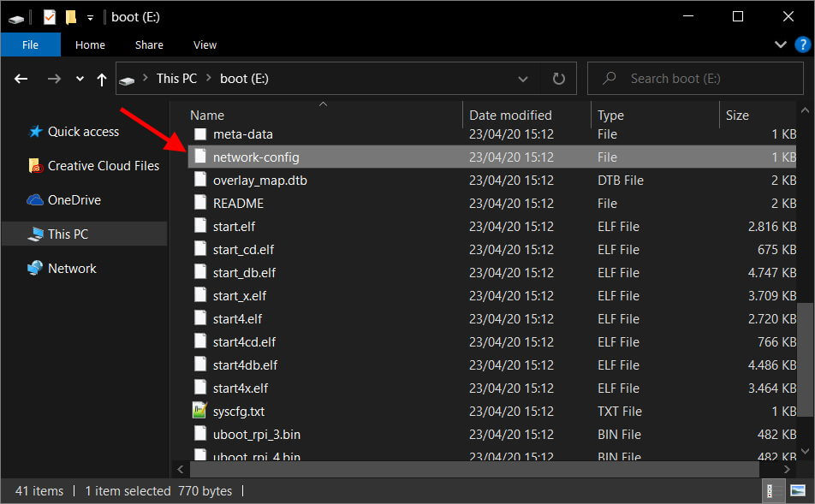Image resolution: width=815 pixels, height=504 pixels.
Task: Click the Properties quick access toolbar icon
Action: point(49,17)
